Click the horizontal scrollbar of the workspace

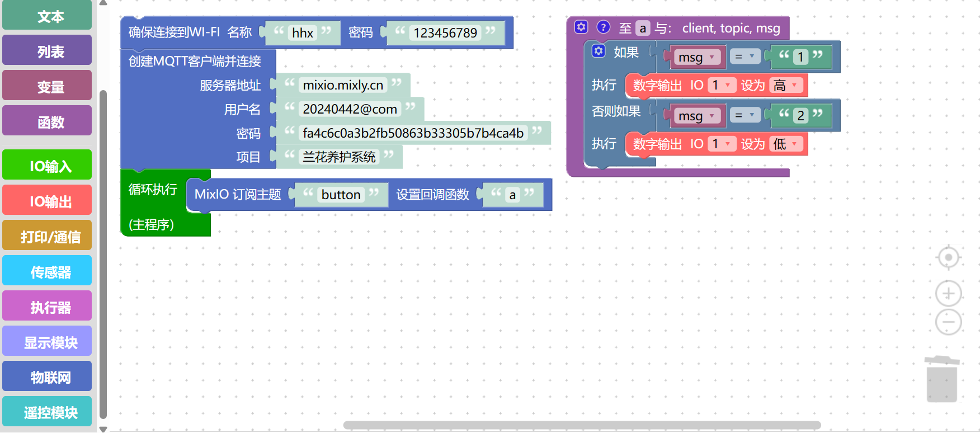582,425
